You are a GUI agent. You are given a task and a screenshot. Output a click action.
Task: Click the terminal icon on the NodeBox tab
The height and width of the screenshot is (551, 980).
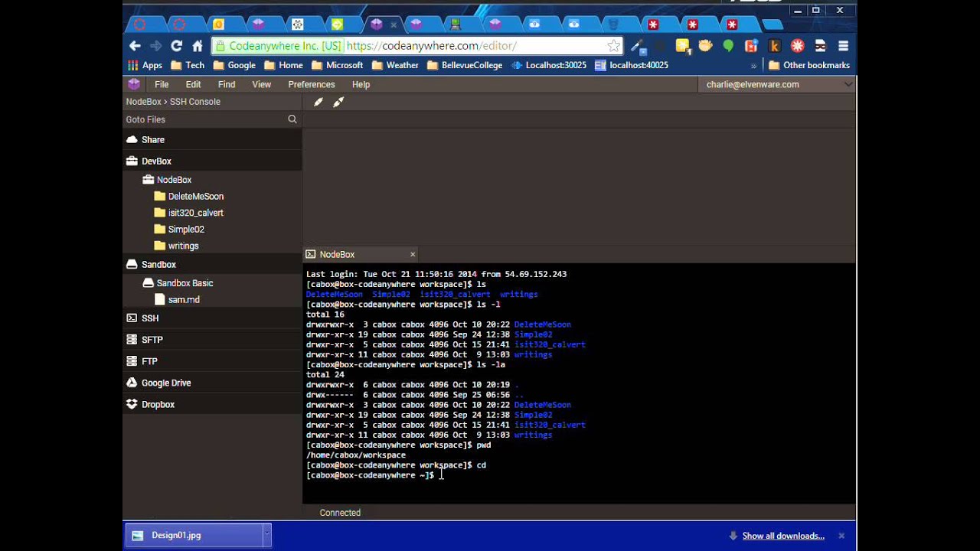pos(310,254)
